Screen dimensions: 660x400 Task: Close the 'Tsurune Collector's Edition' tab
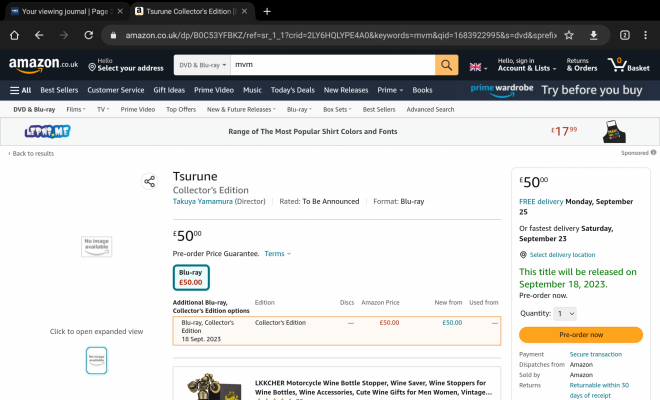point(244,11)
